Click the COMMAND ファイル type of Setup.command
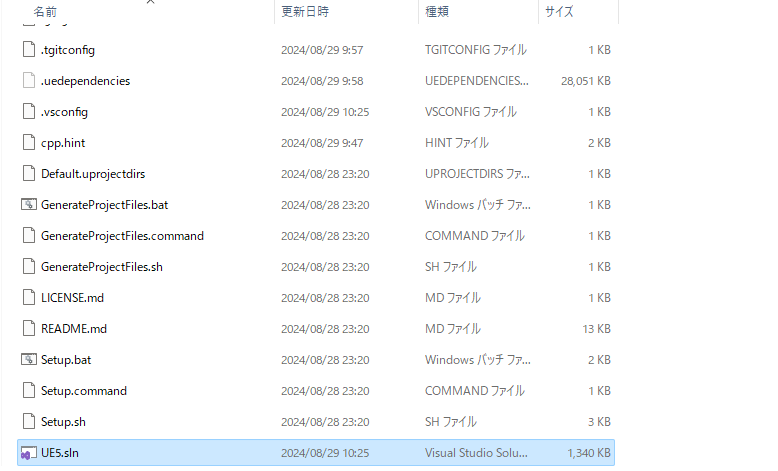778x471 pixels. click(475, 391)
